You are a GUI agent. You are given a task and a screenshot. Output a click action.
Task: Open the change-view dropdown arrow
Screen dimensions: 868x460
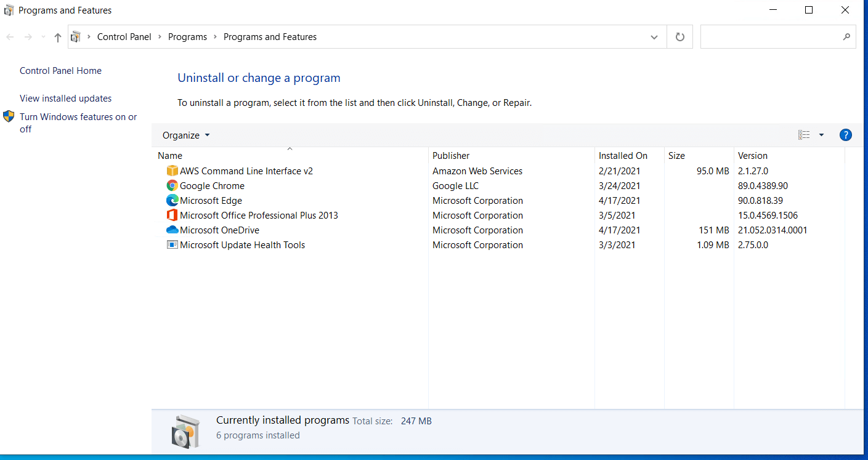[x=821, y=134]
